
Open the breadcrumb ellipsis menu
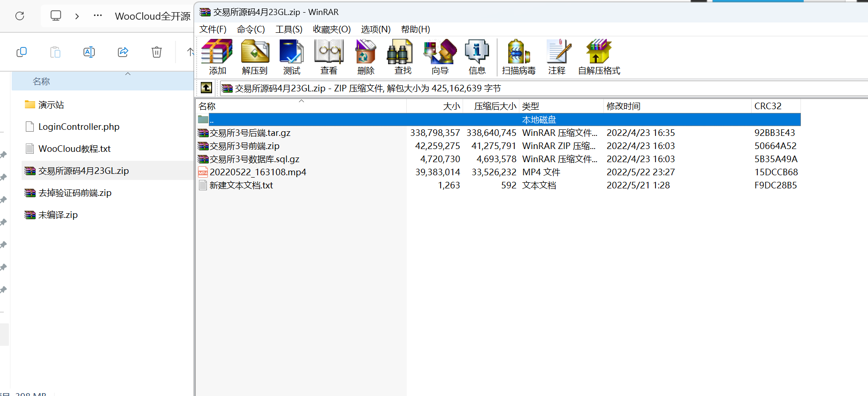[x=98, y=16]
